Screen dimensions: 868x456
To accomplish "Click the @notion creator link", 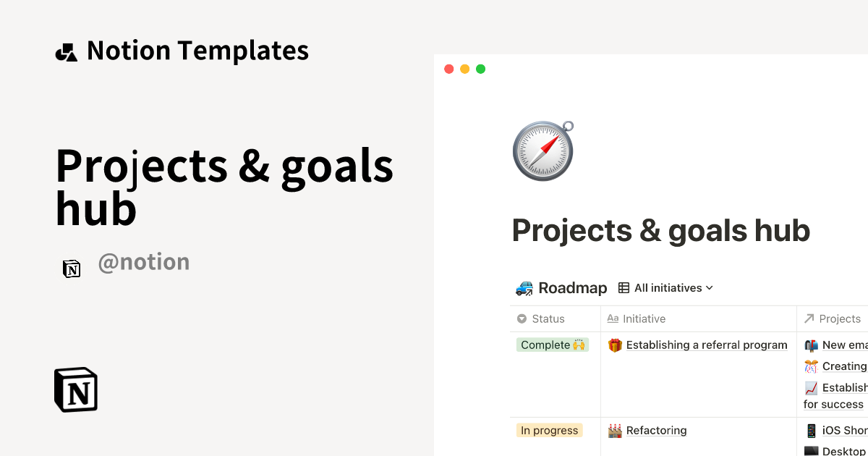I will click(x=143, y=261).
